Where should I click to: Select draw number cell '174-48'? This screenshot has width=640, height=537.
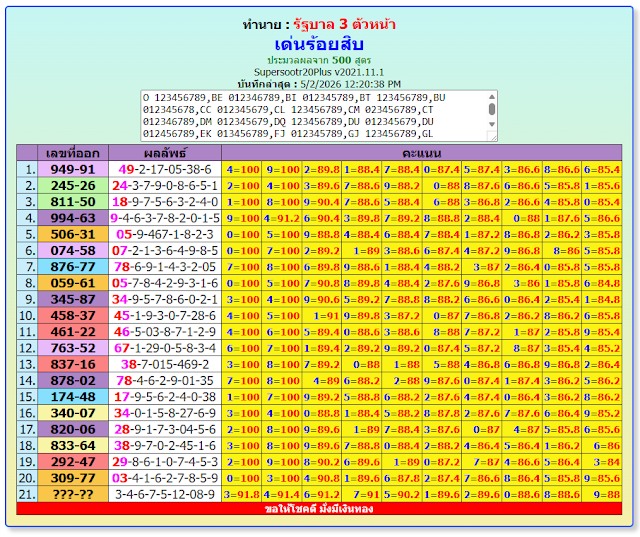[73, 397]
